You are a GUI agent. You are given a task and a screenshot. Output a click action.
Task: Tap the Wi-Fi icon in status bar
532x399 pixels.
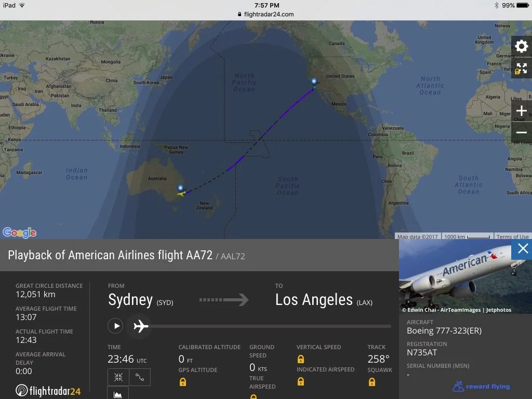22,5
